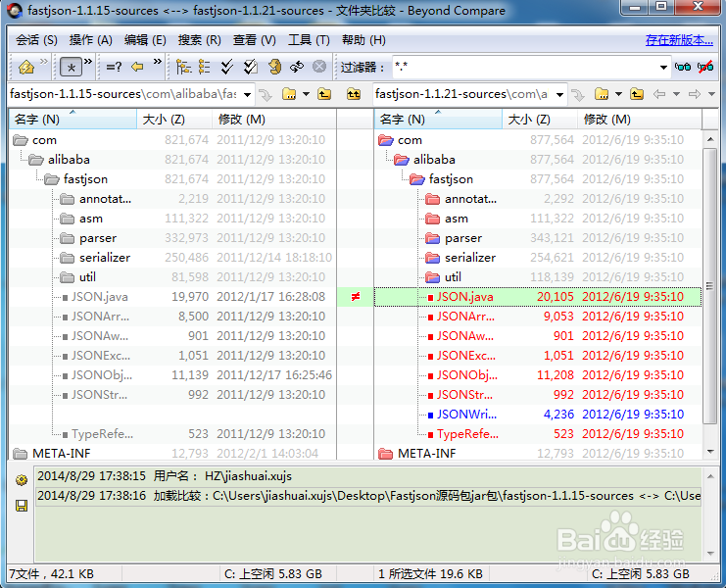This screenshot has width=726, height=588.
Task: Click the center both-sides up-level icon
Action: [x=354, y=94]
